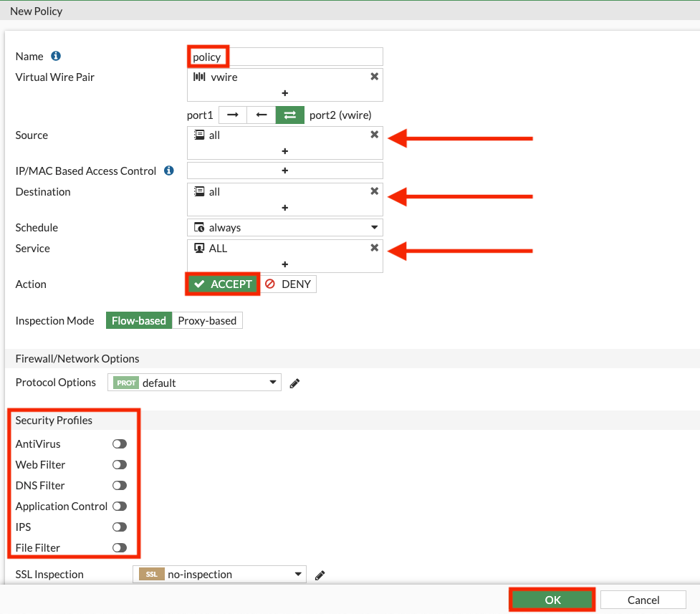Enable the File Filter toggle
700x614 pixels.
pos(120,547)
